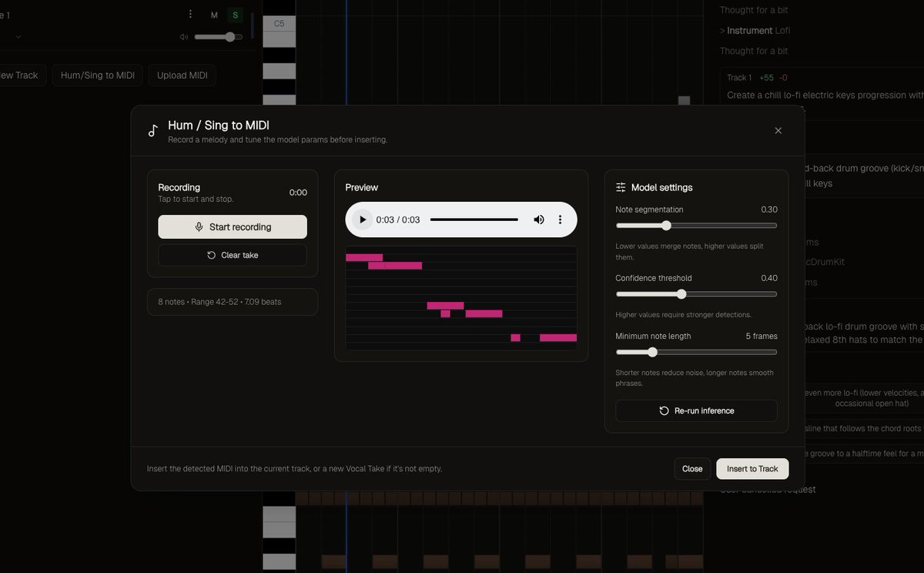Click the Hum/Sing to MIDI toolbar button
The image size is (924, 573).
pyautogui.click(x=98, y=75)
